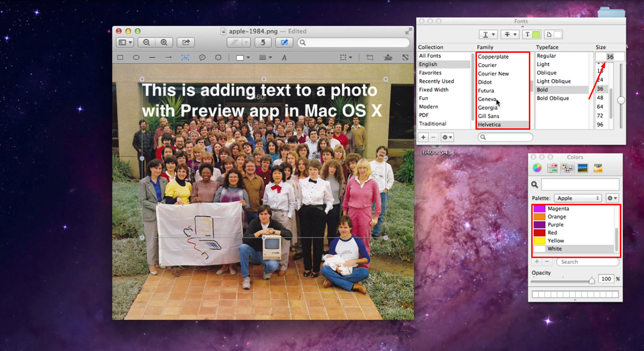Add a font collection with plus button
Screen dimensions: 644x351
pos(423,137)
